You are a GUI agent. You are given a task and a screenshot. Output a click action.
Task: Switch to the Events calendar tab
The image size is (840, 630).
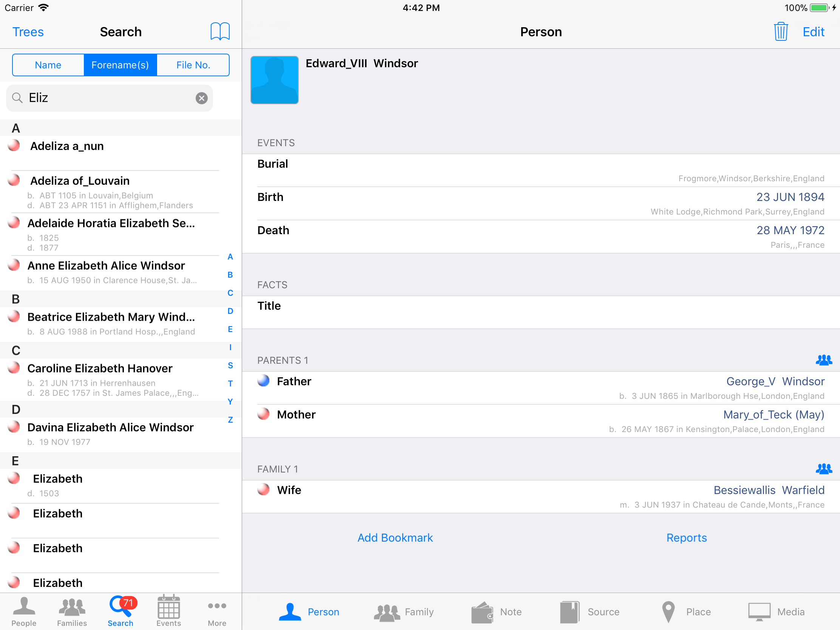pyautogui.click(x=168, y=611)
